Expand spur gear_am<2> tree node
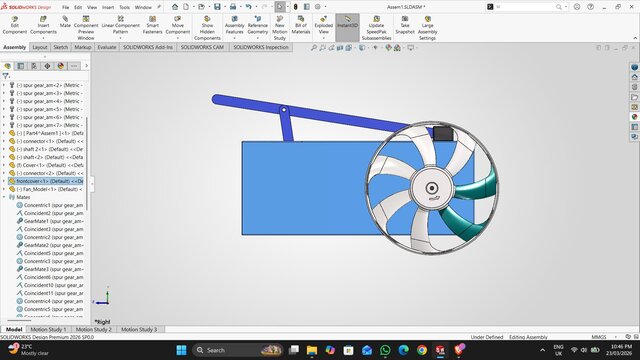The height and width of the screenshot is (360, 640). pos(4,85)
